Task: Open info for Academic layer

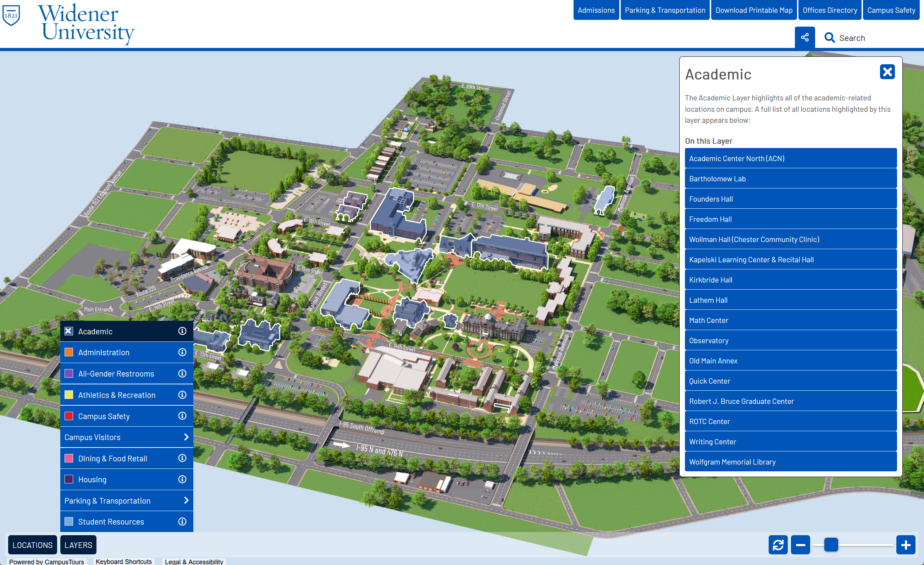Action: [x=182, y=331]
